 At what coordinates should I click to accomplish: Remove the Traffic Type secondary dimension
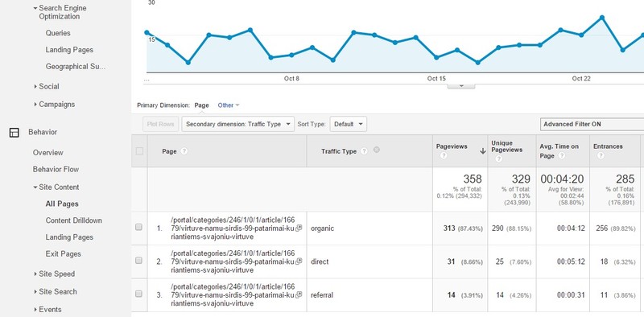377,150
